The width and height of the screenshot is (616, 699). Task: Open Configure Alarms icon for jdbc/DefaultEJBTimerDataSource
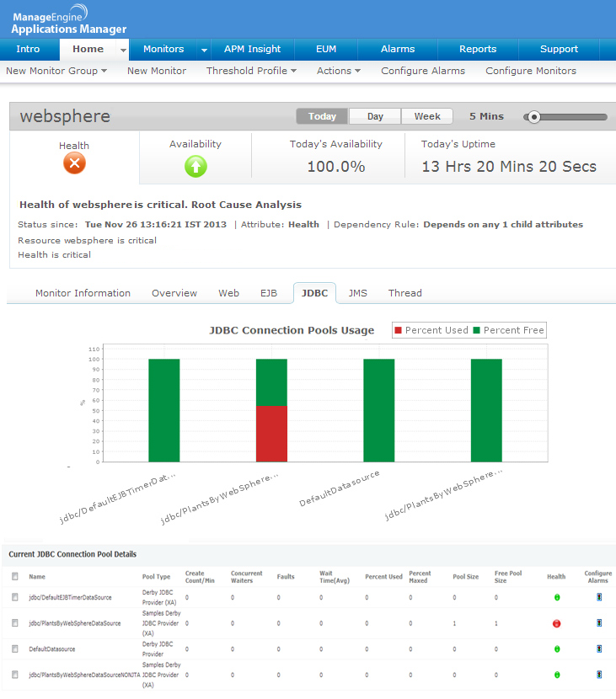click(599, 597)
